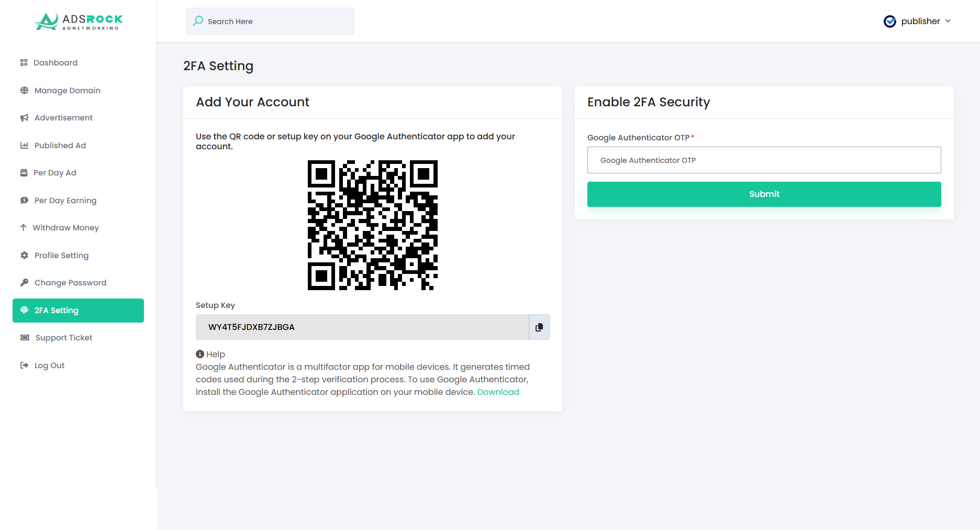Click the Log Out exit icon
980x530 pixels.
point(24,366)
